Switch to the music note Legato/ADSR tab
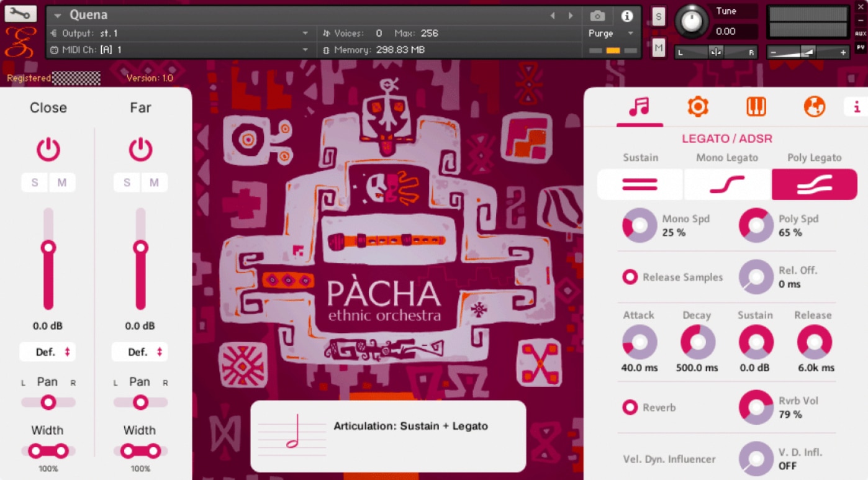The height and width of the screenshot is (480, 868). click(x=640, y=106)
